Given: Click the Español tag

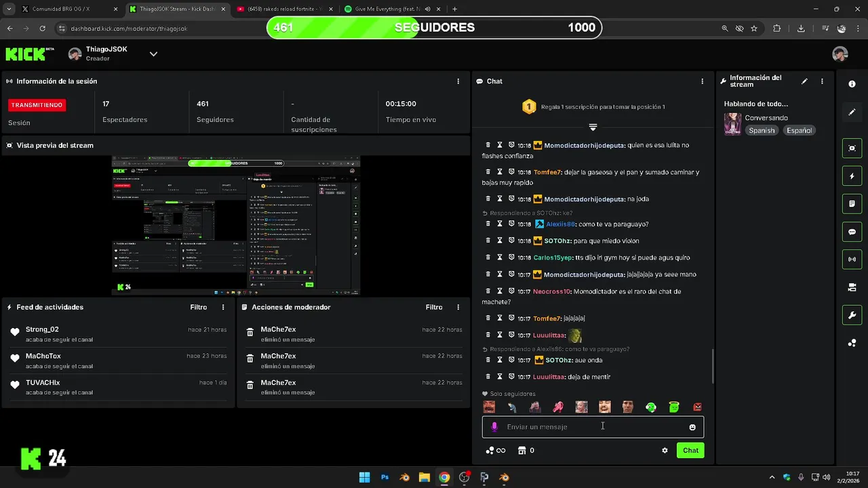Looking at the screenshot, I should click(x=799, y=130).
